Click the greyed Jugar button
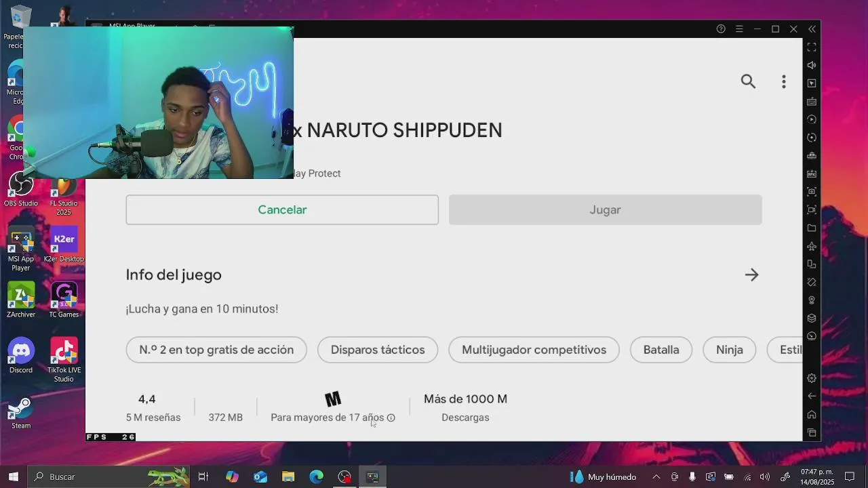 606,210
